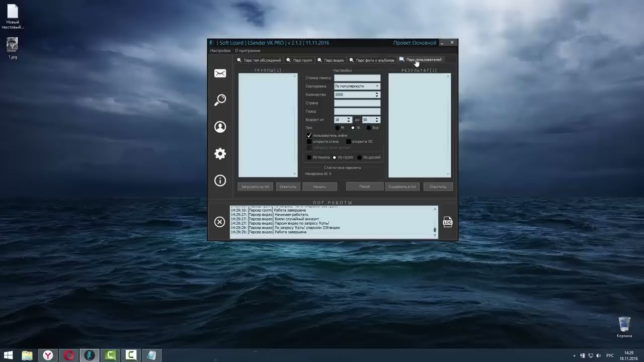Click inside the Группы list box
Screen dimensions: 644x362
pos(268,125)
